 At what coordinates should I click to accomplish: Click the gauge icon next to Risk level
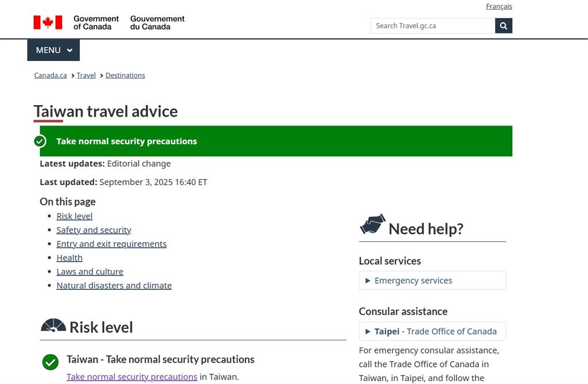point(53,326)
